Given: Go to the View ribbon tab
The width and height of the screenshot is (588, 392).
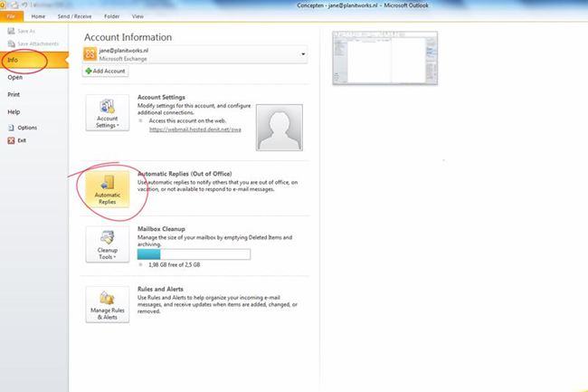Looking at the screenshot, I should pyautogui.click(x=138, y=16).
